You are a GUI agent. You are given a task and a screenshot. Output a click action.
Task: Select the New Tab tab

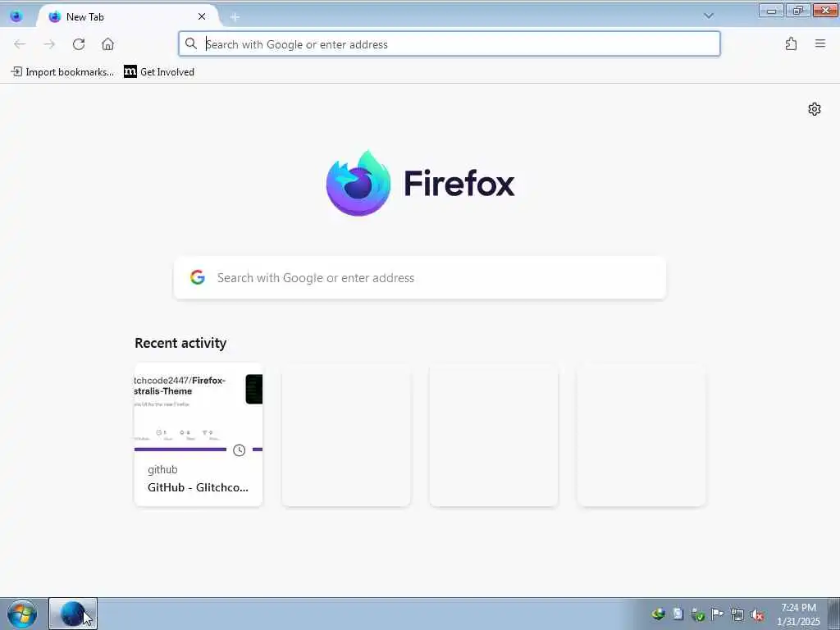pos(129,16)
